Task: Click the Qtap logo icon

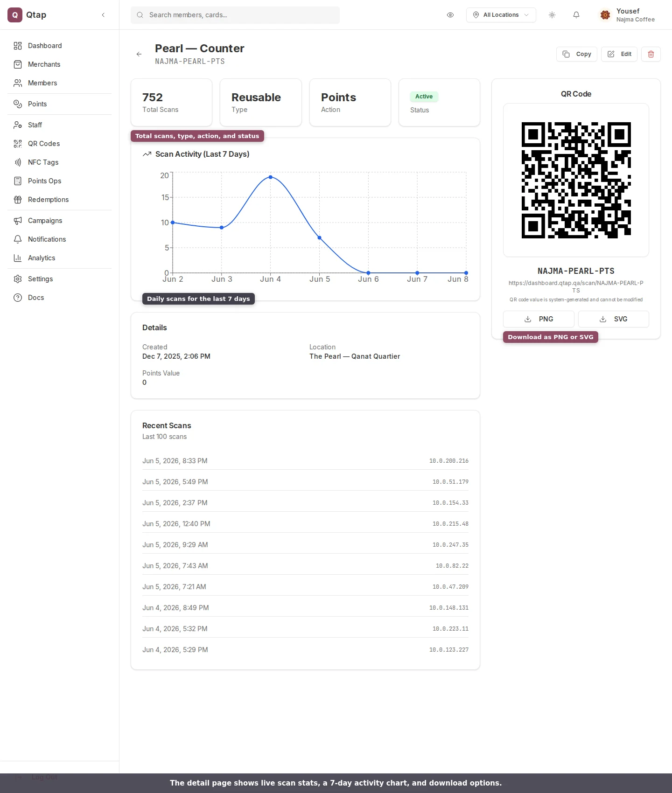Action: tap(15, 15)
